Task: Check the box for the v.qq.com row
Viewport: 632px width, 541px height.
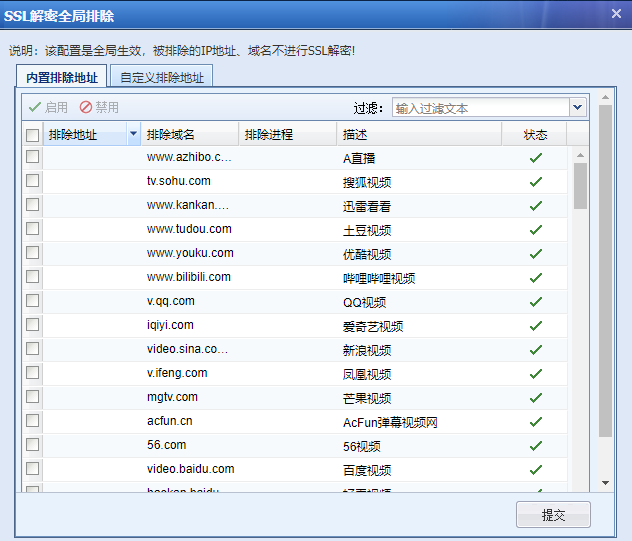Action: point(33,301)
